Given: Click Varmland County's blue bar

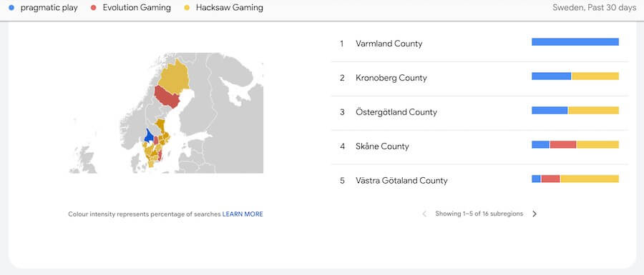Looking at the screenshot, I should point(575,42).
